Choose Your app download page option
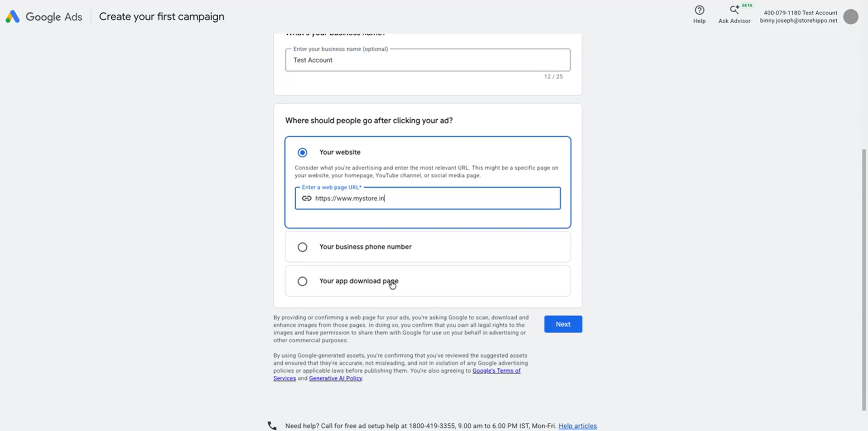This screenshot has width=868, height=431. click(x=303, y=281)
